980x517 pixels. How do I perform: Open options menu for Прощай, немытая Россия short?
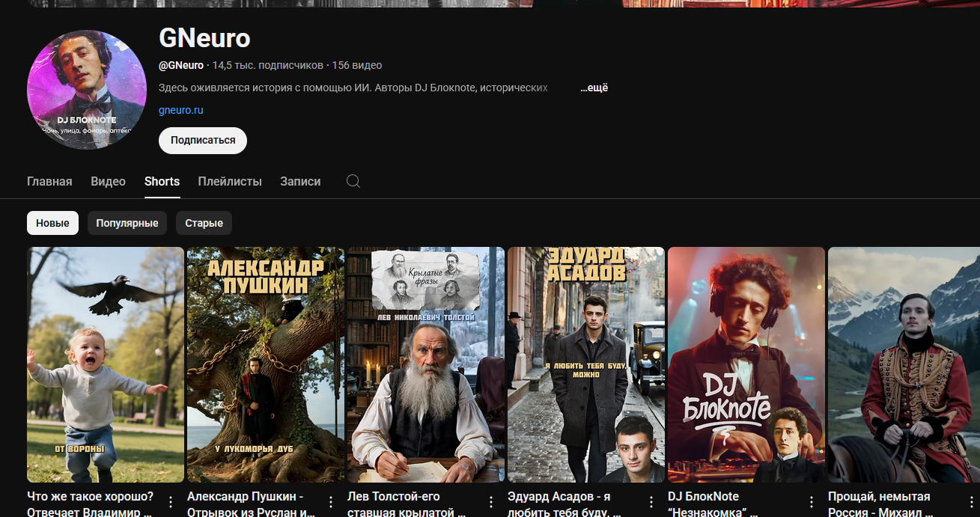(x=972, y=502)
